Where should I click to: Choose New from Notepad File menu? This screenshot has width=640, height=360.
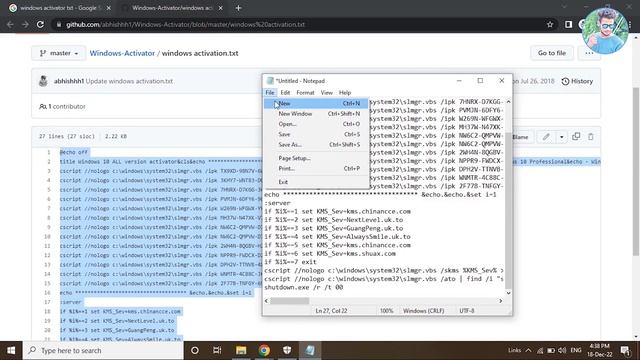coord(316,103)
